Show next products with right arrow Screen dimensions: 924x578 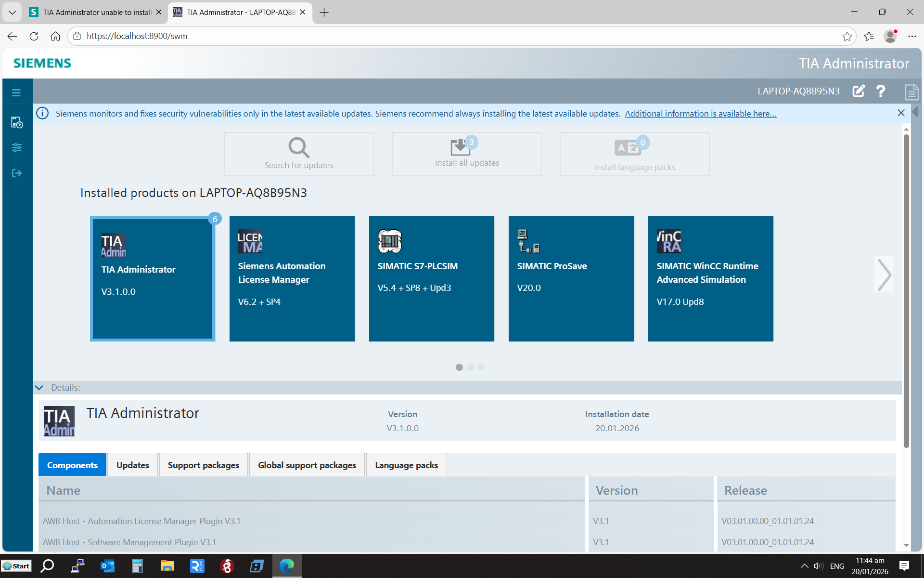(x=884, y=275)
